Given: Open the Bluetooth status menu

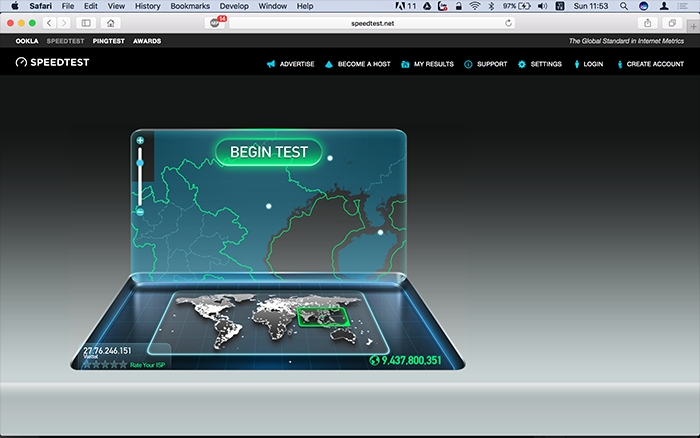Looking at the screenshot, I should [491, 6].
